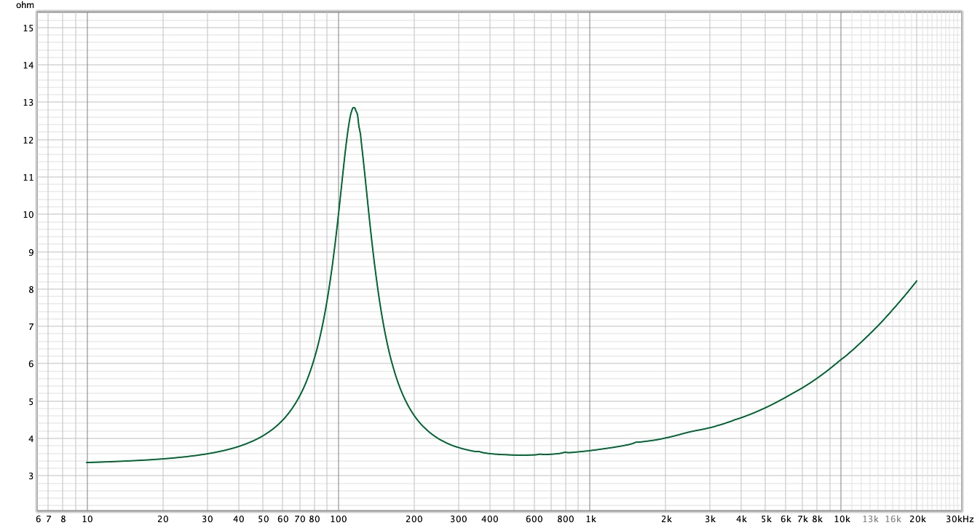Select the 20 frequency axis label
The height and width of the screenshot is (528, 980).
pyautogui.click(x=163, y=519)
